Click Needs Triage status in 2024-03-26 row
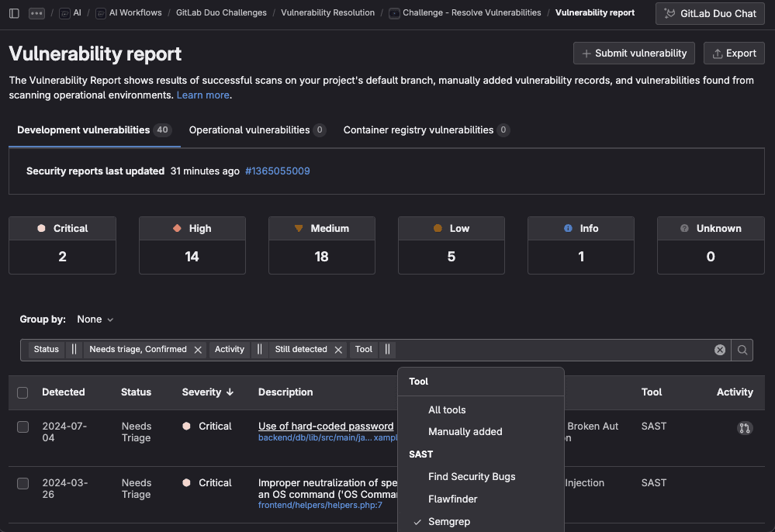Image resolution: width=775 pixels, height=532 pixels. coord(137,489)
